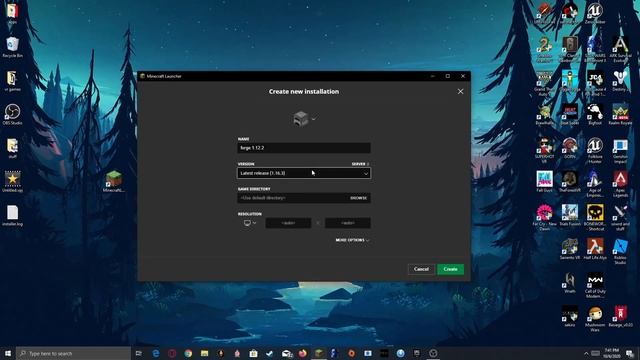Screen dimensions: 640x360
Task: Select the Untitled star video file icon
Action: [x=13, y=181]
